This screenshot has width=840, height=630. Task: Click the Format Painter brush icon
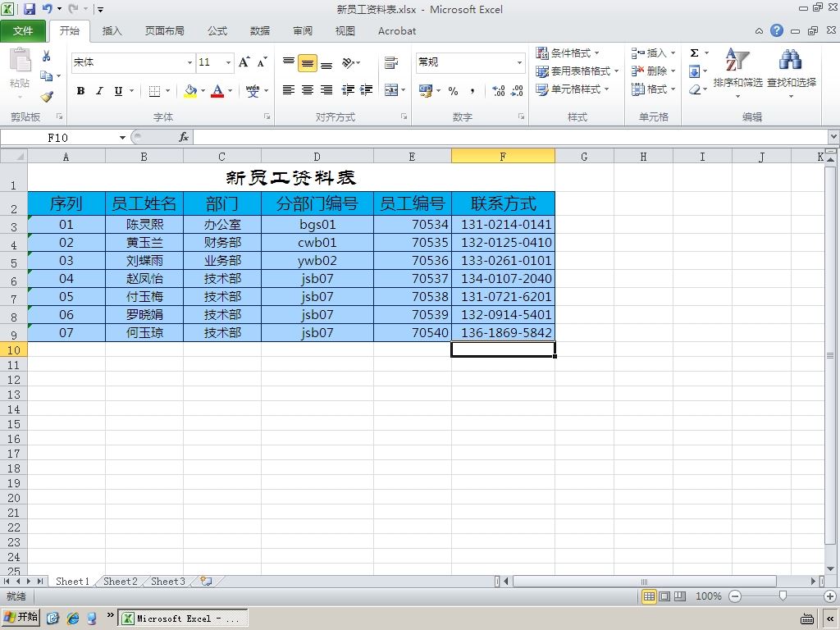[47, 97]
